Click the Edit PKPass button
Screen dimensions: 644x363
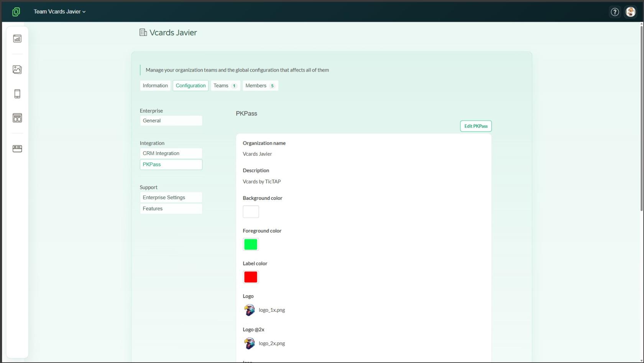(x=476, y=126)
